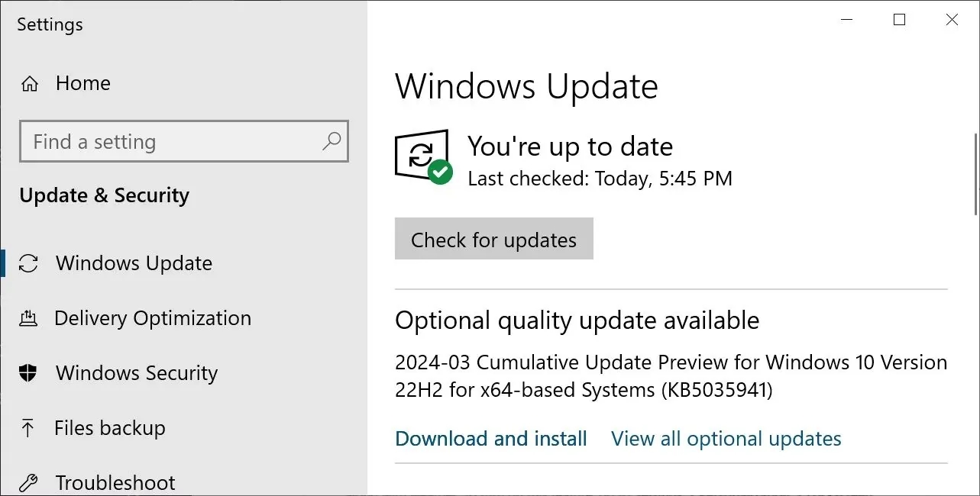This screenshot has width=980, height=496.
Task: Open the Troubleshoot section
Action: tap(115, 482)
